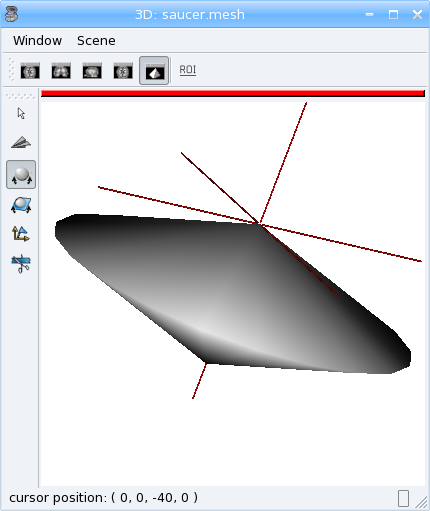
Task: Close the saucer.mesh 3D window
Action: 417,14
